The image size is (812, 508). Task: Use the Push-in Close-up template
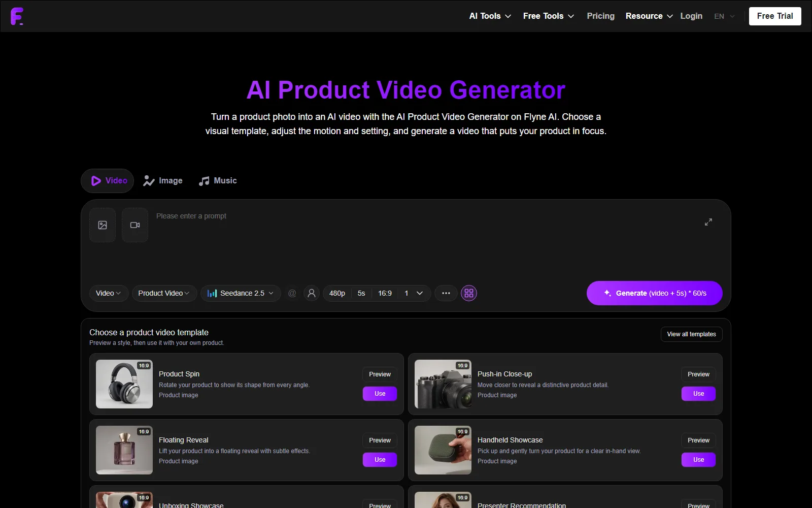[698, 394]
